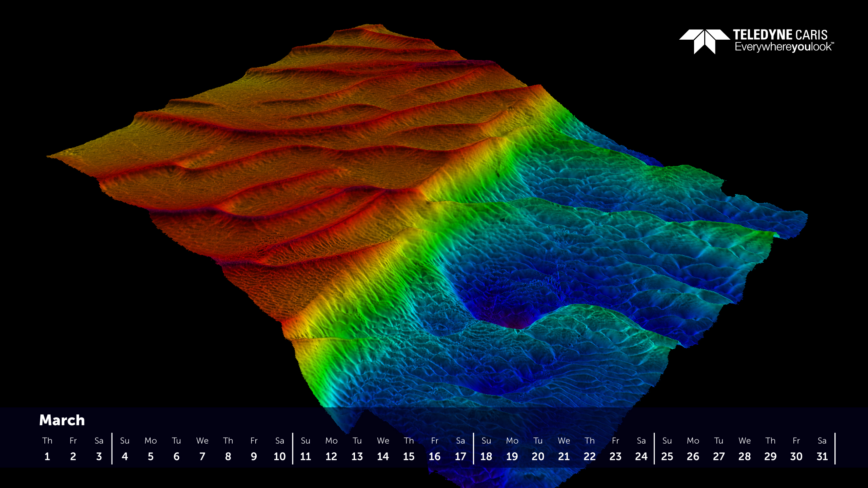Click the Th label above date 1

click(x=47, y=441)
